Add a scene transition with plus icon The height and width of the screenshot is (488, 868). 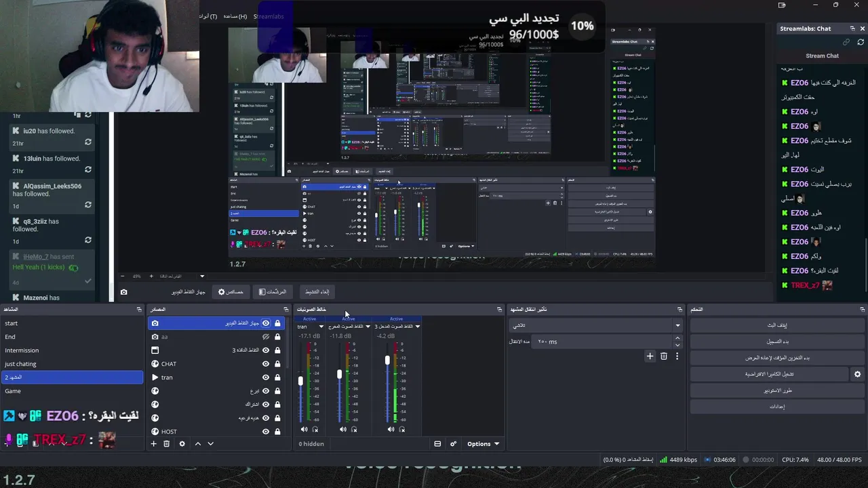(x=650, y=356)
